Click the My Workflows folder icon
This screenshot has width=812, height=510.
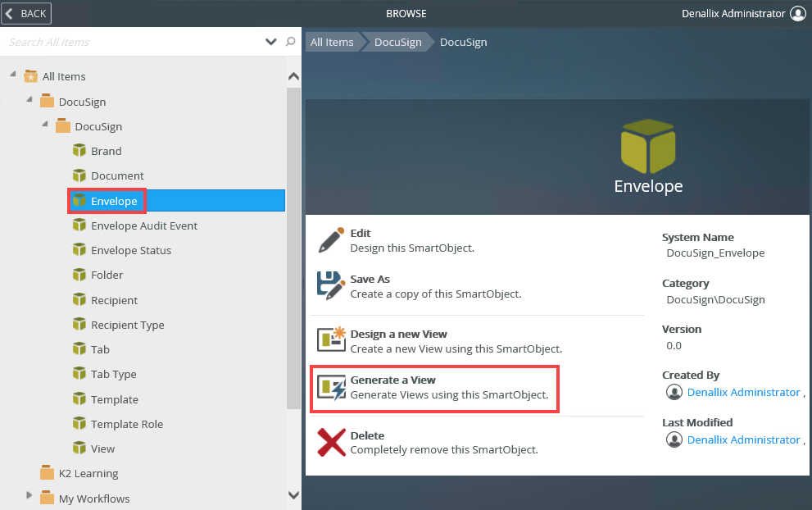click(x=48, y=498)
